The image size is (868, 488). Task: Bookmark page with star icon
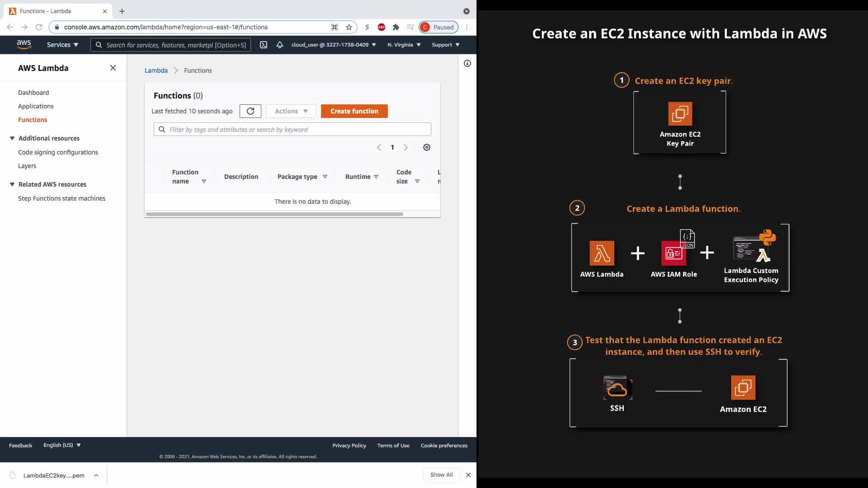pos(349,27)
